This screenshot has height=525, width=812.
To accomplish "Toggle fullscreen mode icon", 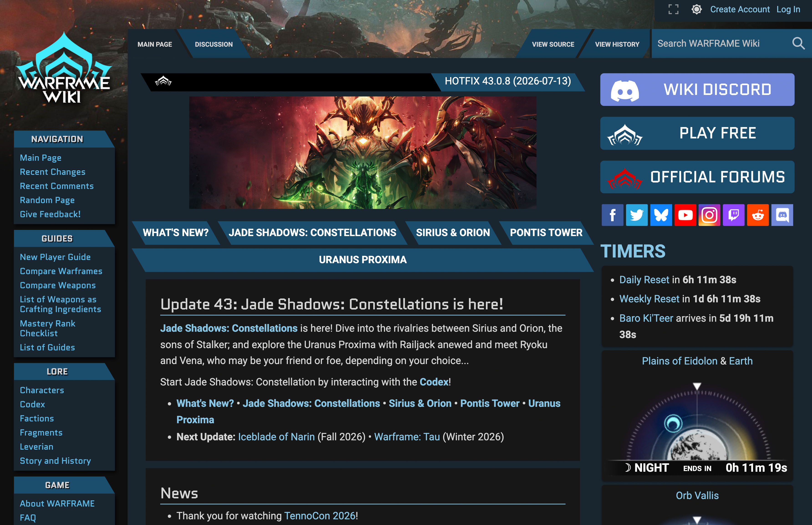I will click(673, 9).
